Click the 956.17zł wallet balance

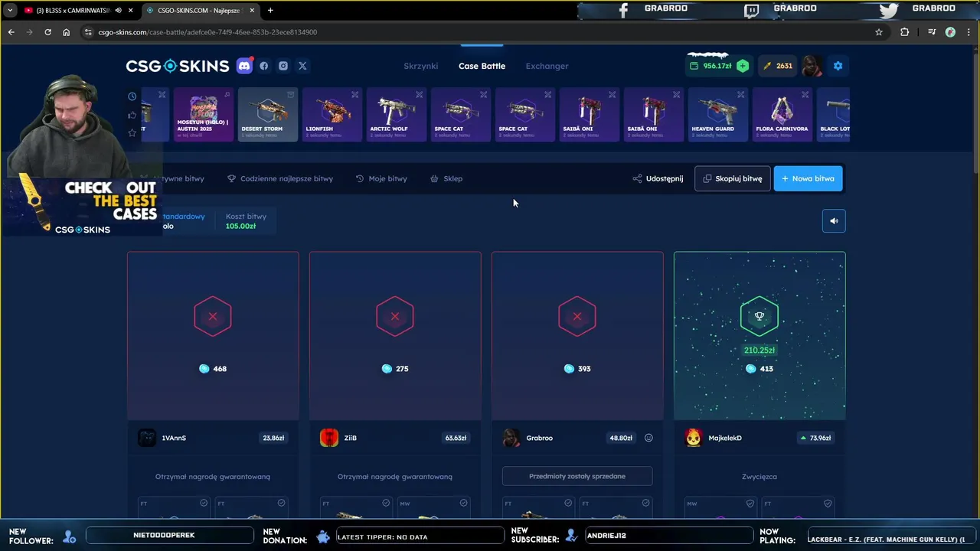(710, 66)
